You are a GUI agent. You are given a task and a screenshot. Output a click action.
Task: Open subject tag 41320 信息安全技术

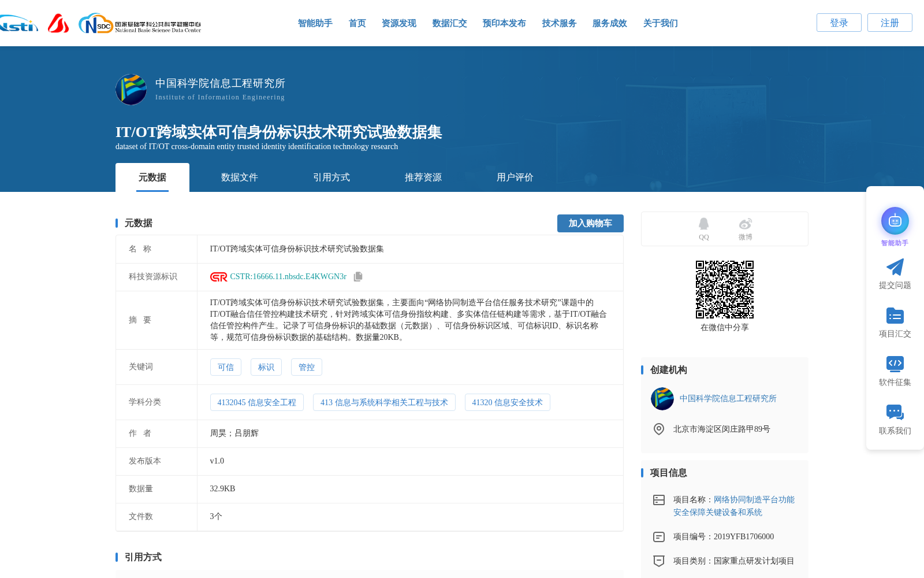coord(507,402)
